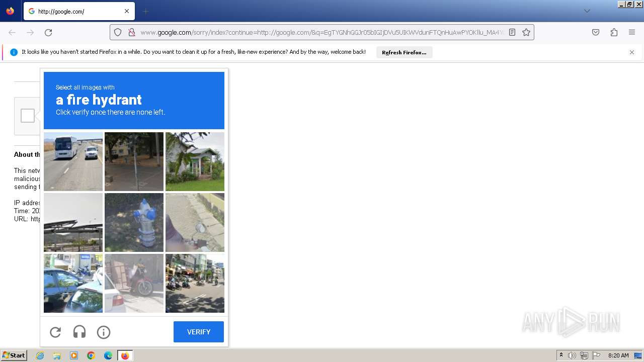Open the volume speaker tray icon

pos(572,355)
